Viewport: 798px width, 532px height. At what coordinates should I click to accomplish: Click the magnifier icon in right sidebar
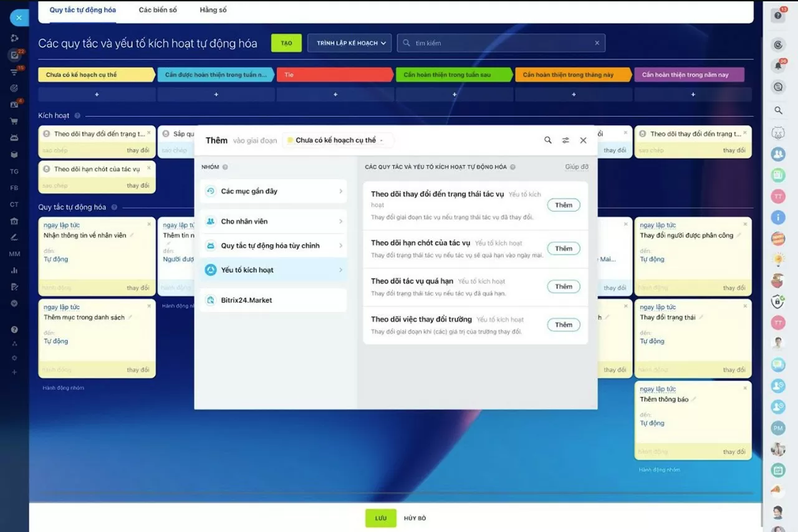click(778, 110)
